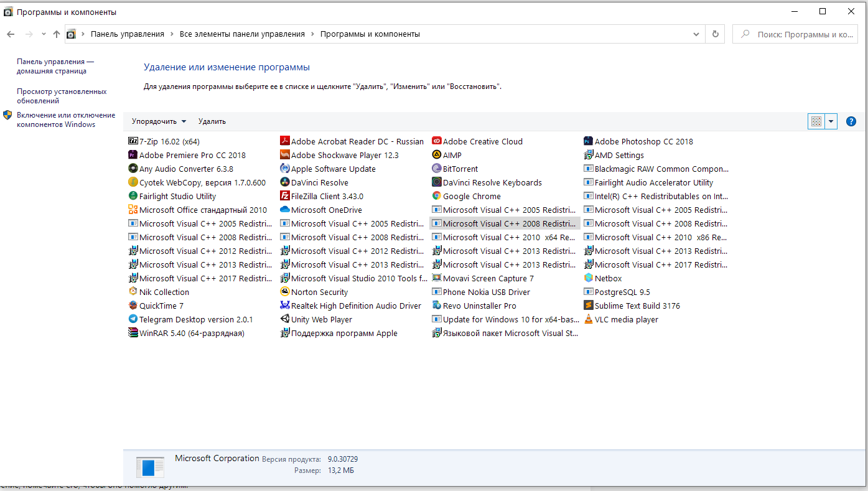Expand the address bar history dropdown
This screenshot has height=491, width=868.
(x=696, y=34)
